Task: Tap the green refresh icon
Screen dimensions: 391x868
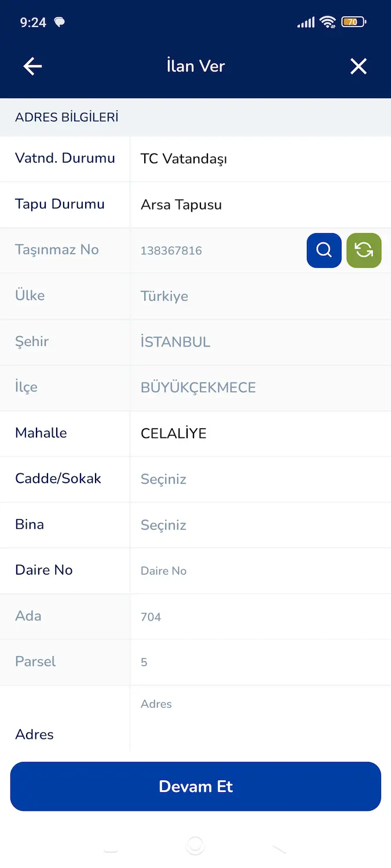Action: coord(364,250)
